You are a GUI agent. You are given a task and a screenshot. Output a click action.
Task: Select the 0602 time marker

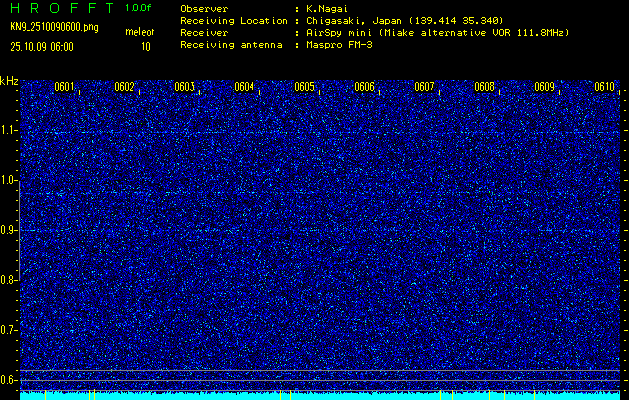pyautogui.click(x=124, y=87)
